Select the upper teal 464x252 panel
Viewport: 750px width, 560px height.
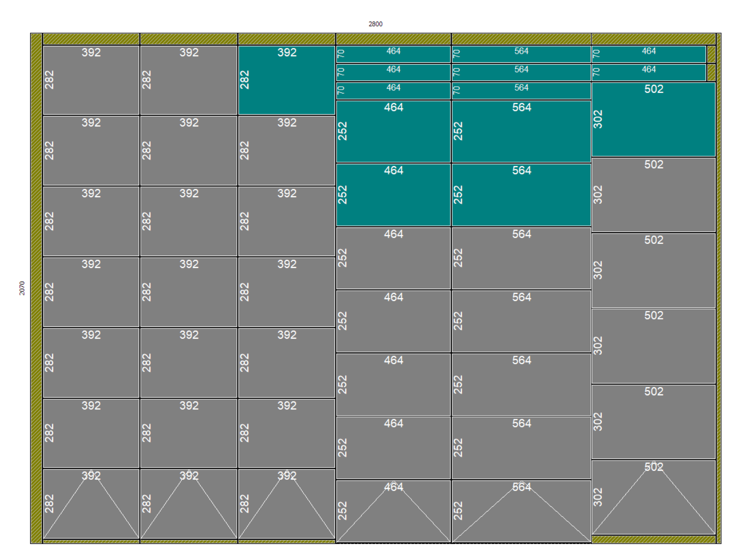pyautogui.click(x=393, y=132)
